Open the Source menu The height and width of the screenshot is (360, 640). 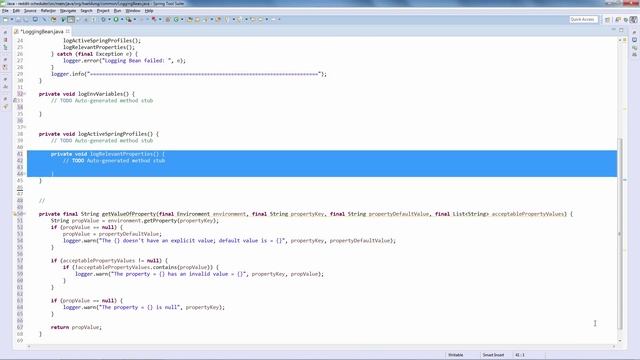click(30, 11)
